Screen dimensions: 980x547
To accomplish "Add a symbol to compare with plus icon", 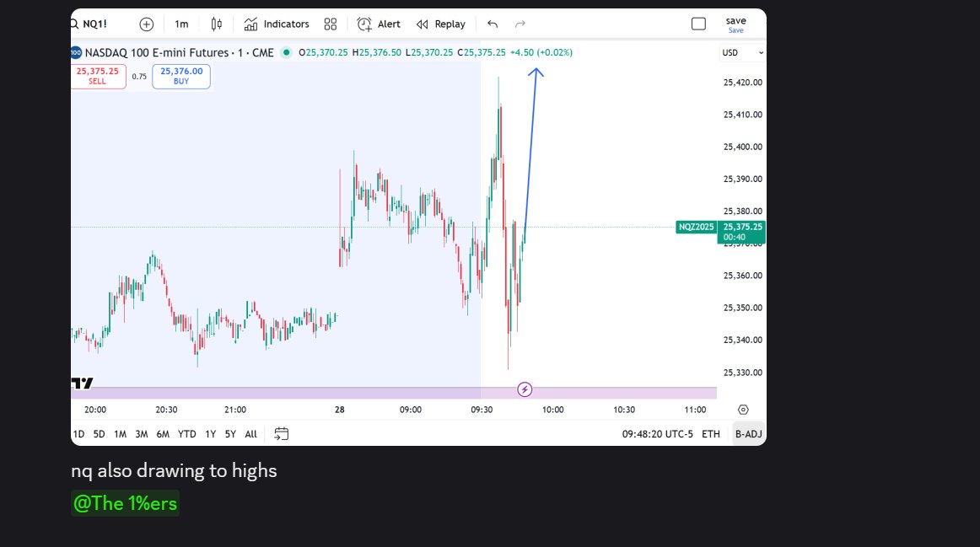I will point(146,24).
